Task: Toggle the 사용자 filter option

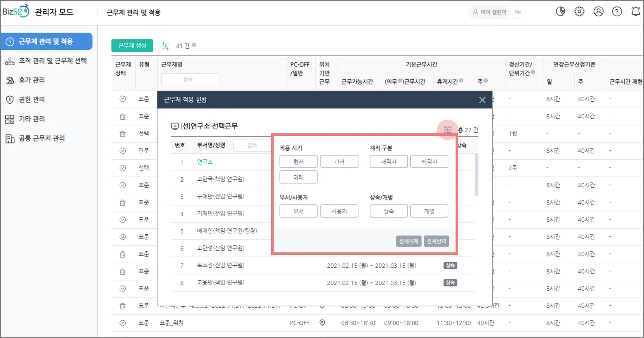Action: 339,211
